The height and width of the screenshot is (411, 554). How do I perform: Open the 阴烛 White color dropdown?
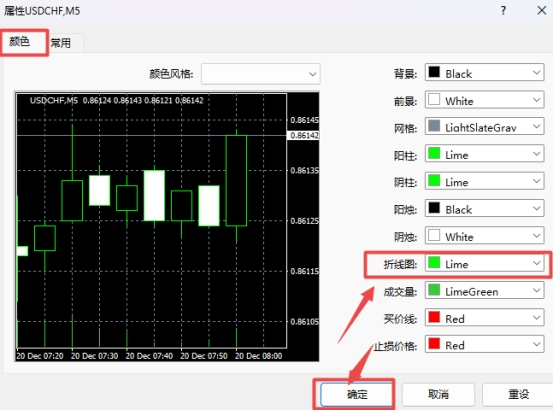484,236
